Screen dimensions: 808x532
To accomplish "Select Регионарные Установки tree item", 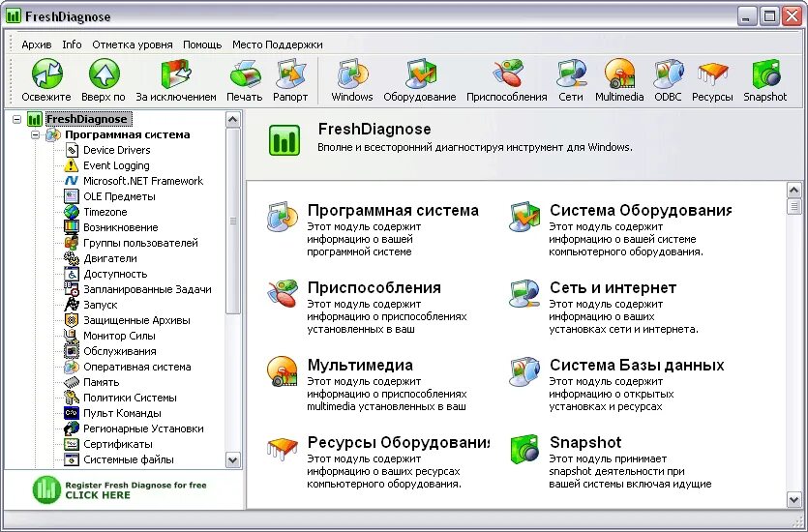I will pyautogui.click(x=144, y=429).
